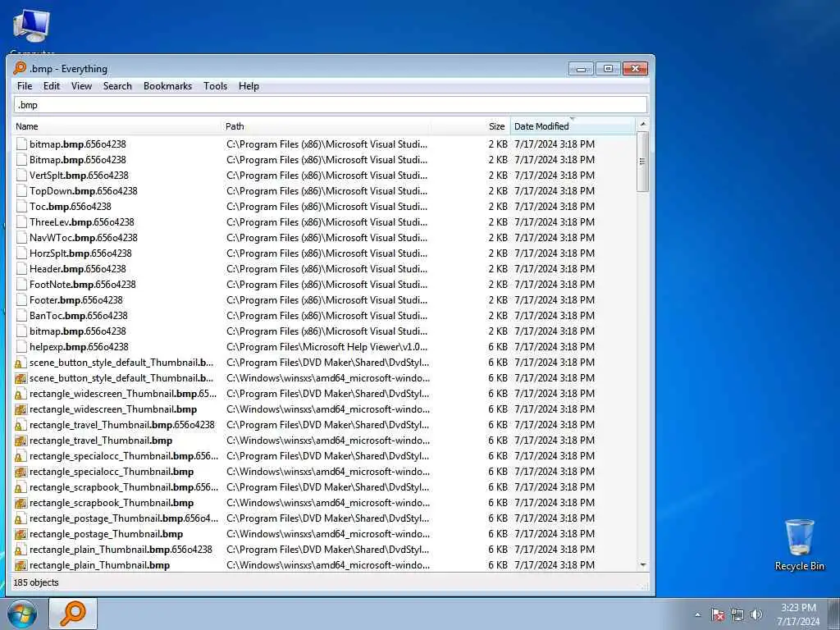The width and height of the screenshot is (840, 630).
Task: Click the bitmap icon of rectangle_travel_Thumbnail.bmp
Action: pyautogui.click(x=21, y=441)
